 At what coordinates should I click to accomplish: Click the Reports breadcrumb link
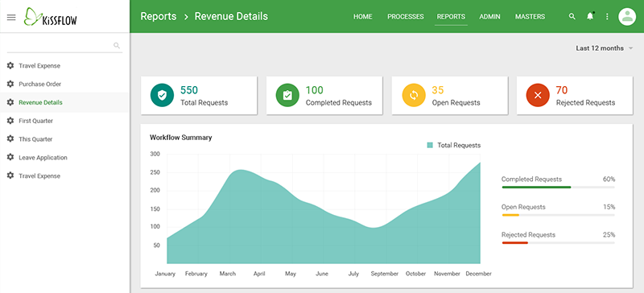pyautogui.click(x=158, y=16)
